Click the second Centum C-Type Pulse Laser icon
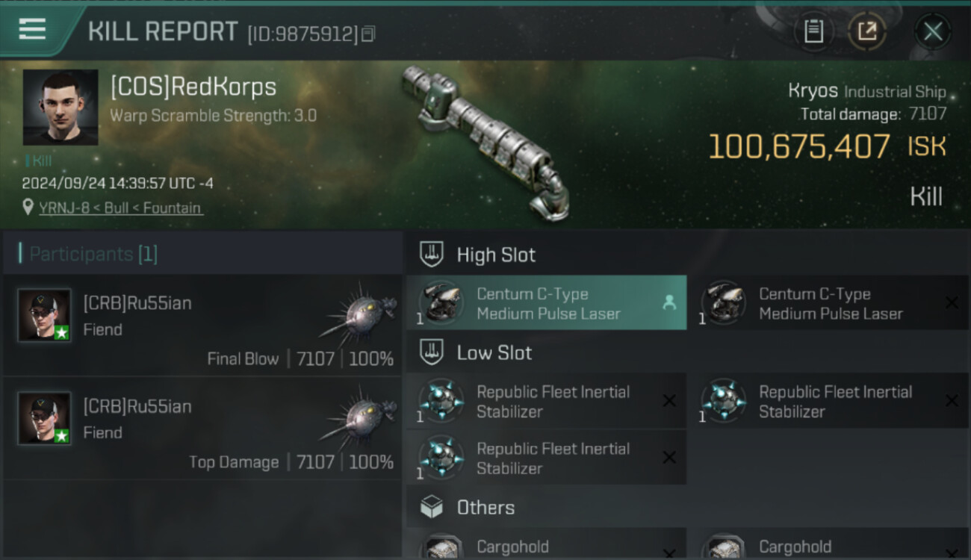 click(723, 303)
